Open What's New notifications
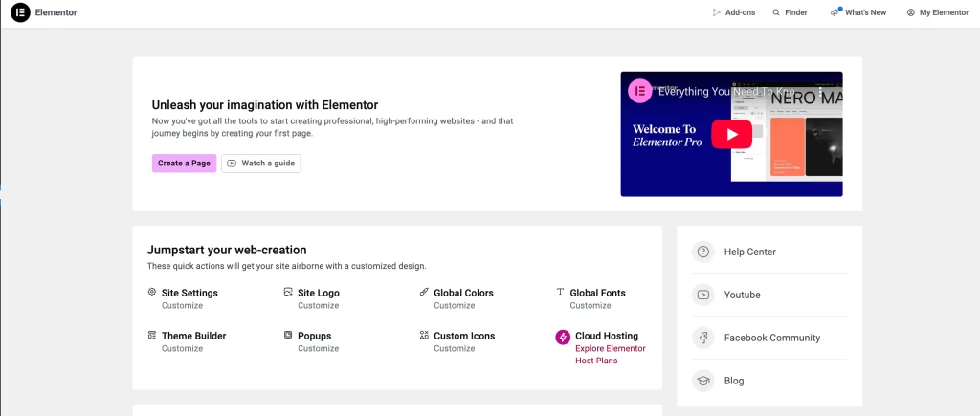This screenshot has width=980, height=416. [857, 12]
